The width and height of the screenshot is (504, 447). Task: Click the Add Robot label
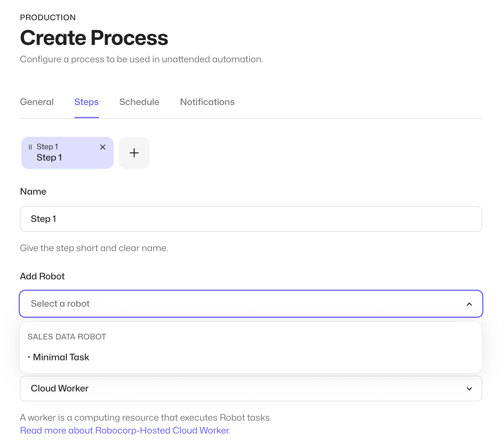tap(42, 276)
